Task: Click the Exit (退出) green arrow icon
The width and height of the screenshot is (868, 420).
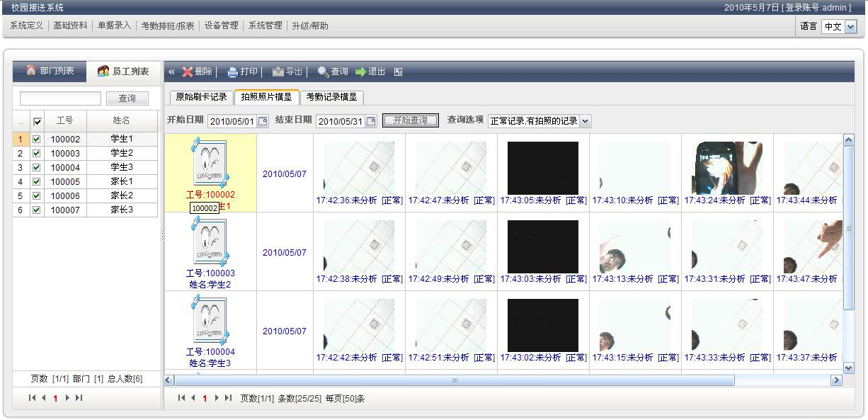Action: (360, 72)
